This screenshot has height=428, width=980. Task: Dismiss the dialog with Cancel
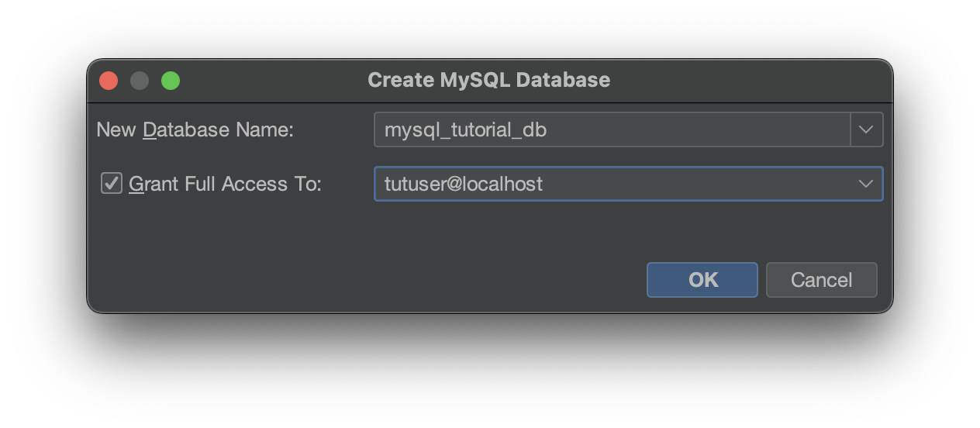[x=822, y=280]
